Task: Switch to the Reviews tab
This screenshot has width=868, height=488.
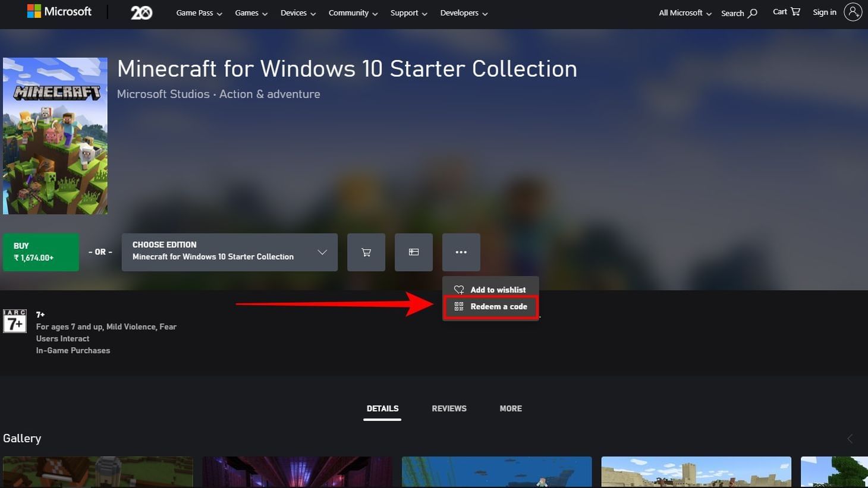Action: pos(449,408)
